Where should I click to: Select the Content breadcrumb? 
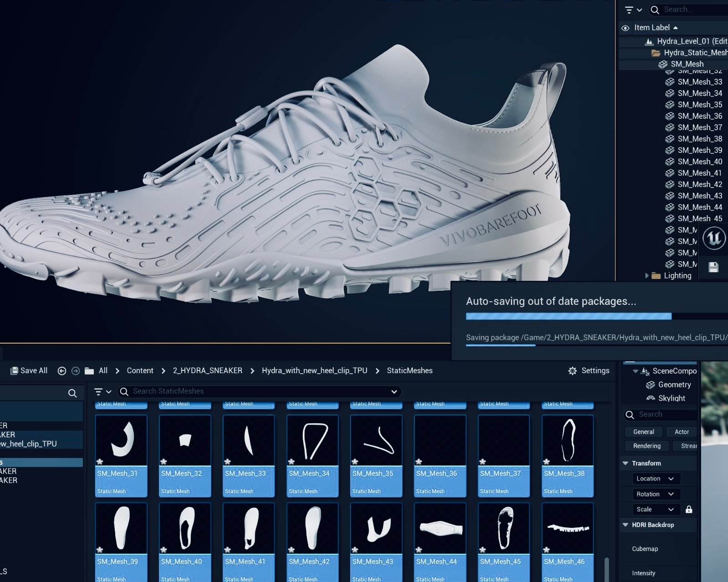(140, 370)
